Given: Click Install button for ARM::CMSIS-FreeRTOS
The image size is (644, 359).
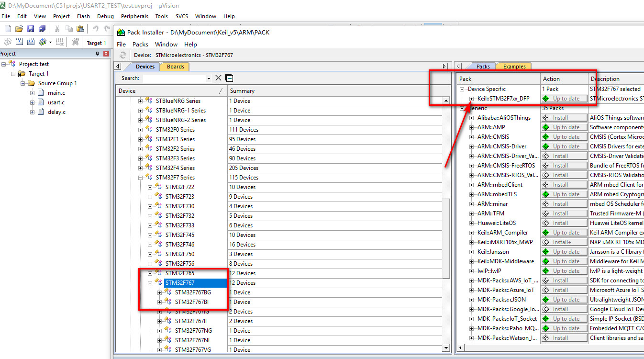Looking at the screenshot, I should pos(564,166).
